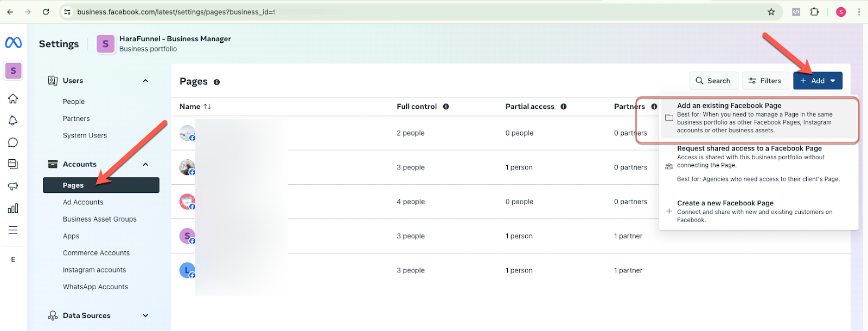868x331 pixels.
Task: Go to Ad Accounts in sidebar
Action: tap(83, 202)
